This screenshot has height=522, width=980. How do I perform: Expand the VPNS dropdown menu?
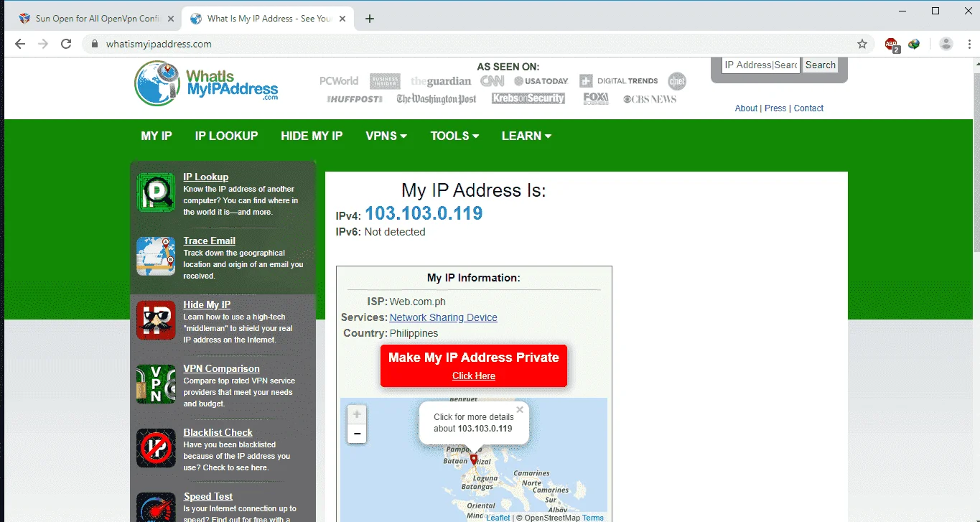[x=386, y=136]
